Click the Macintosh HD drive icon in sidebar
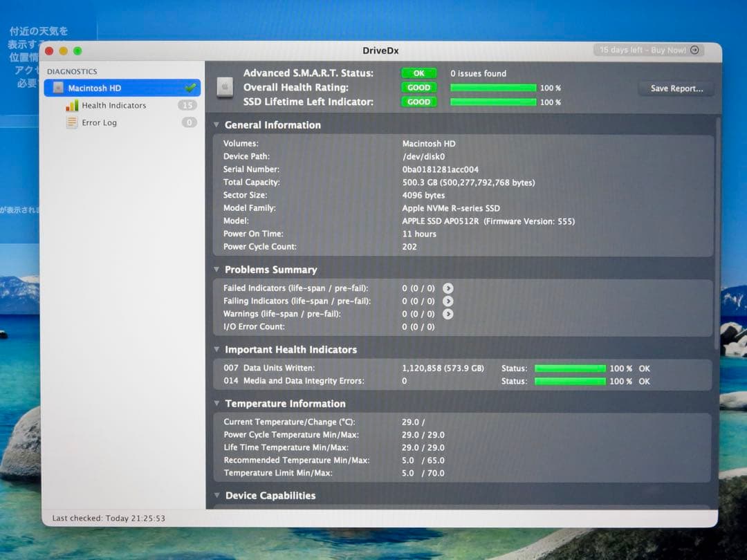 pos(58,88)
